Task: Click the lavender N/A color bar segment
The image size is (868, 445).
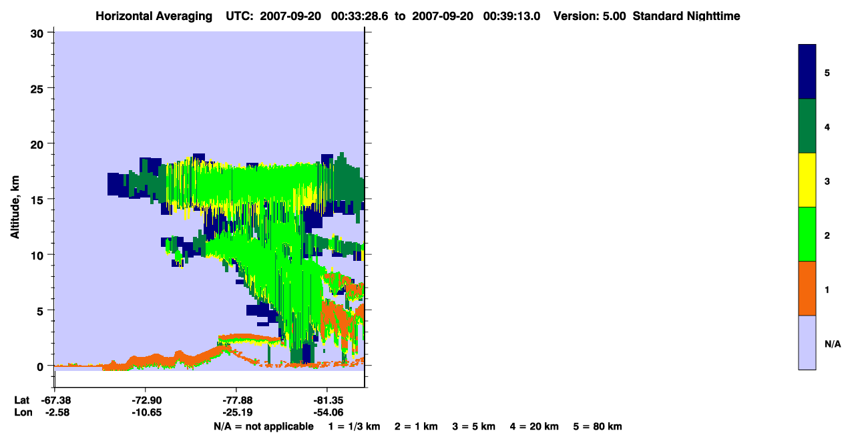Action: (807, 342)
